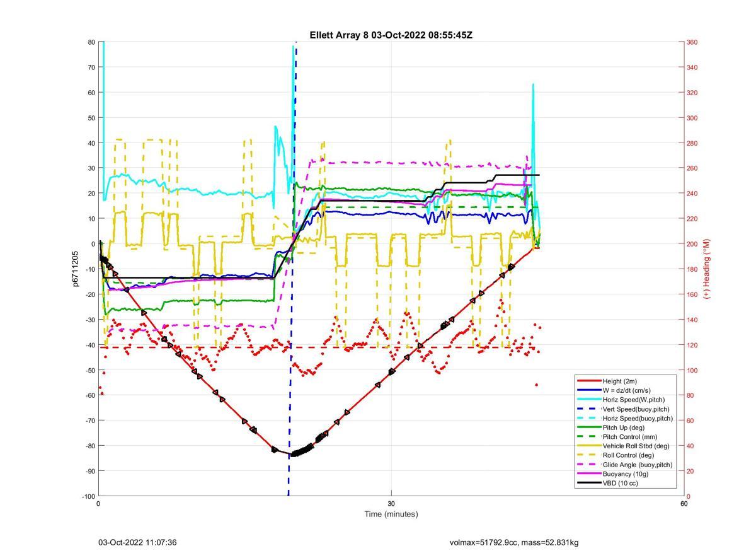Click the 'p6711205' y-axis label
This screenshot has height=558, width=756.
(75, 269)
